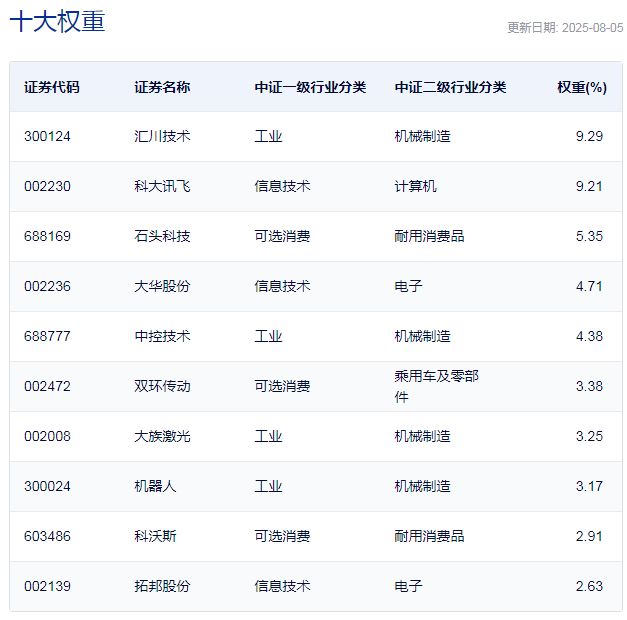
Task: Click weight value 2.63
Action: [x=589, y=586]
